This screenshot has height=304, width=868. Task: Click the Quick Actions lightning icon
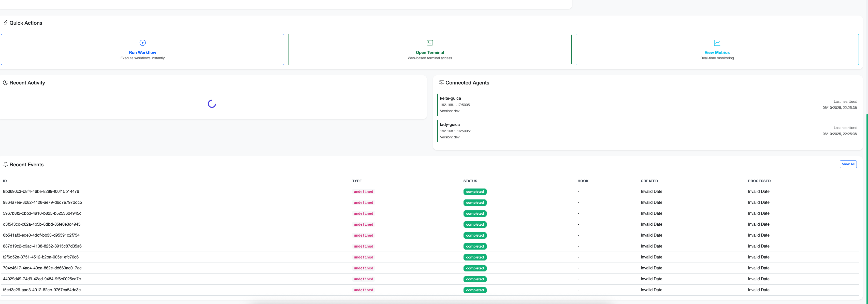pyautogui.click(x=5, y=23)
